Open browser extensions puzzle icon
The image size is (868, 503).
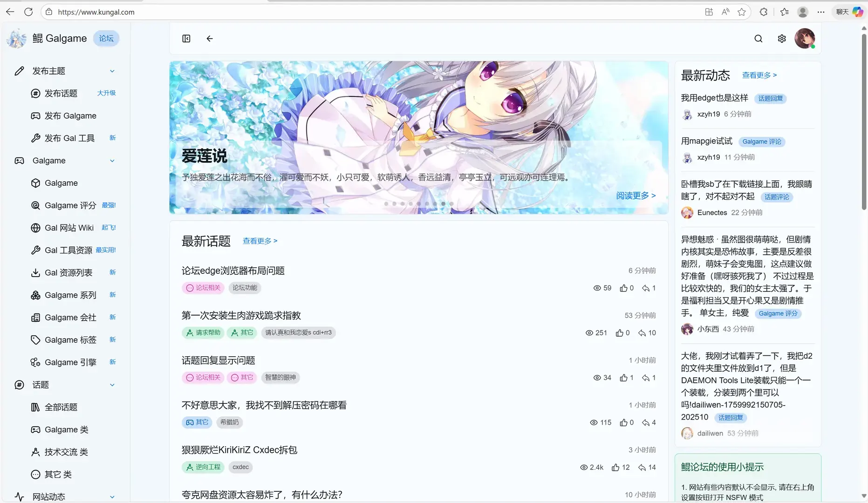[x=763, y=12]
